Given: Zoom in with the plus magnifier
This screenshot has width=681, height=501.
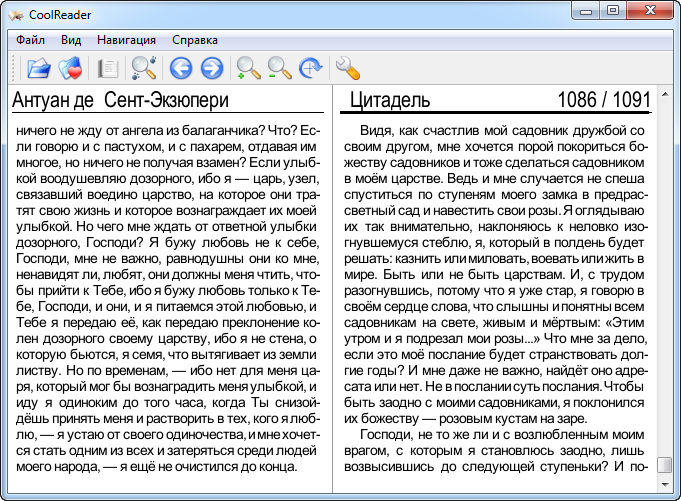Looking at the screenshot, I should point(248,68).
